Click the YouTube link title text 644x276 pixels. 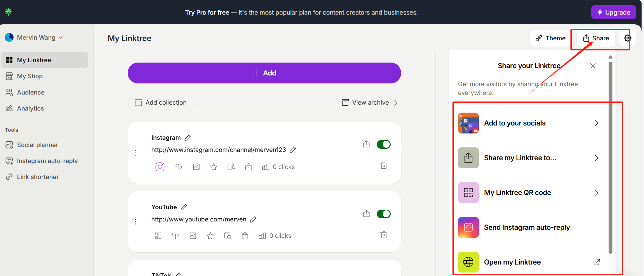pyautogui.click(x=164, y=207)
